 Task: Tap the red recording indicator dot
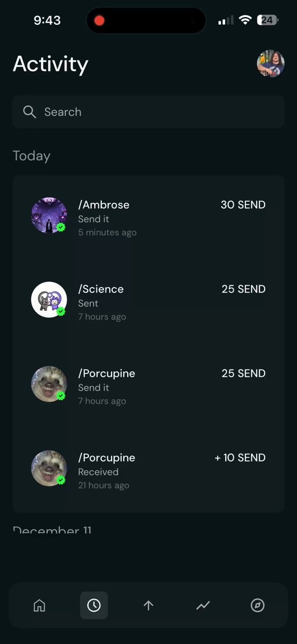pyautogui.click(x=99, y=20)
